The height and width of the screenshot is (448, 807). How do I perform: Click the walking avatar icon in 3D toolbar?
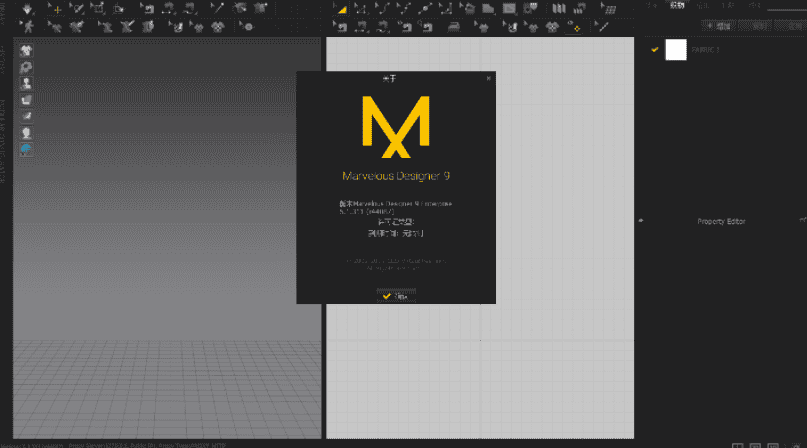click(27, 26)
